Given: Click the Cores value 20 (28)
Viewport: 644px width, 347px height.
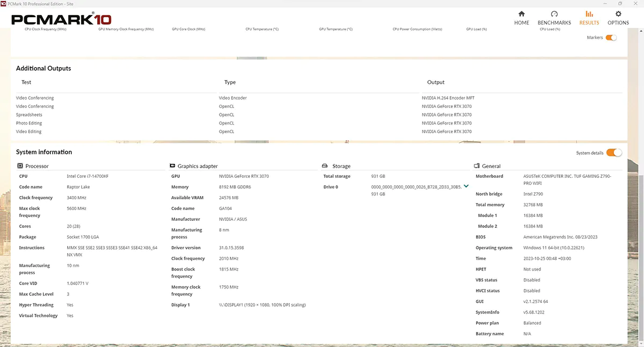Looking at the screenshot, I should 74,226.
